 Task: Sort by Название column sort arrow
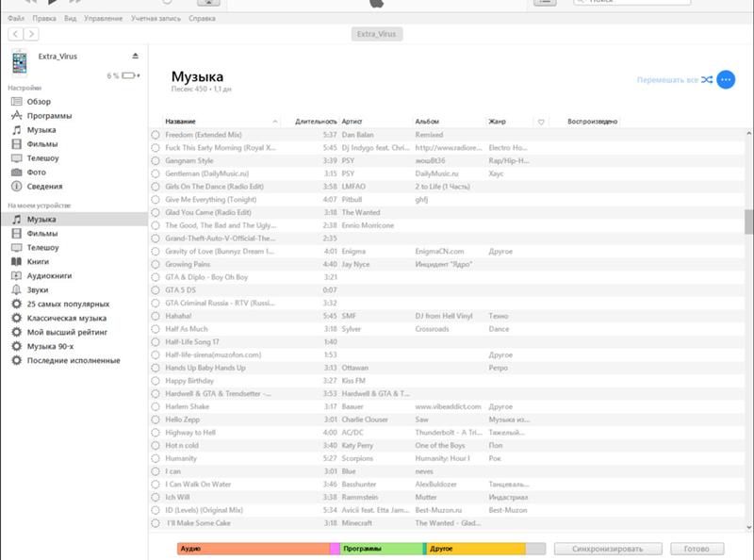tap(275, 122)
